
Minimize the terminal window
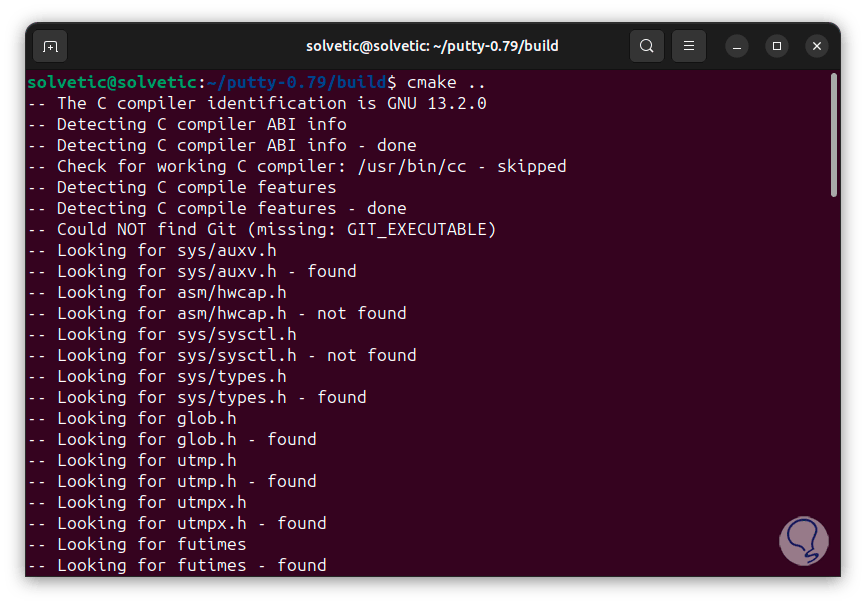737,46
